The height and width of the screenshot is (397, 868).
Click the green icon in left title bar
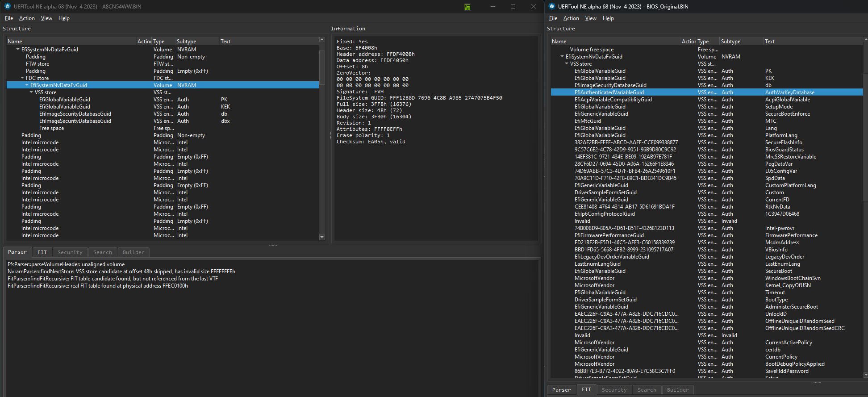pyautogui.click(x=467, y=7)
